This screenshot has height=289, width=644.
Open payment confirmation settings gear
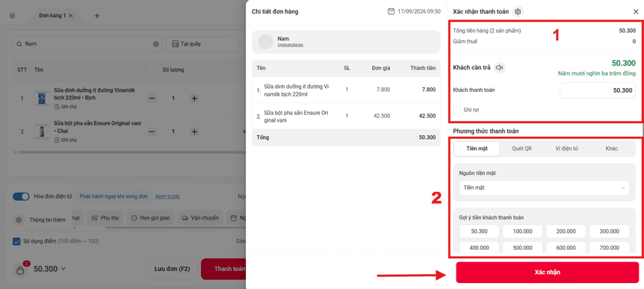click(518, 12)
